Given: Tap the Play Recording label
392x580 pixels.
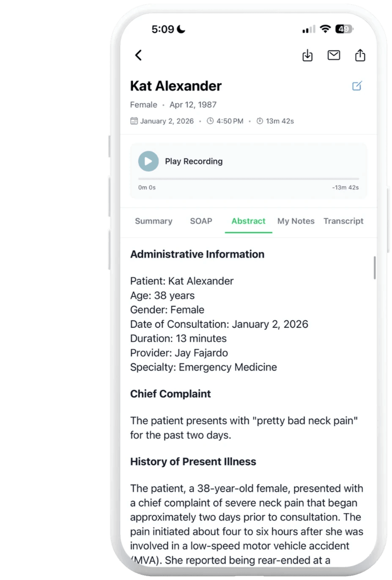Looking at the screenshot, I should tap(194, 161).
